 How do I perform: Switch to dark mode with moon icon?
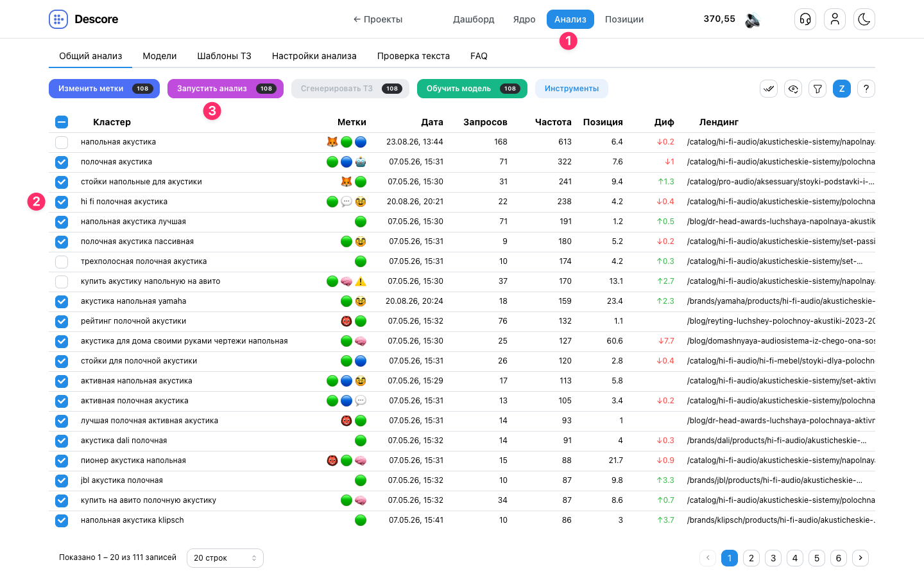864,19
